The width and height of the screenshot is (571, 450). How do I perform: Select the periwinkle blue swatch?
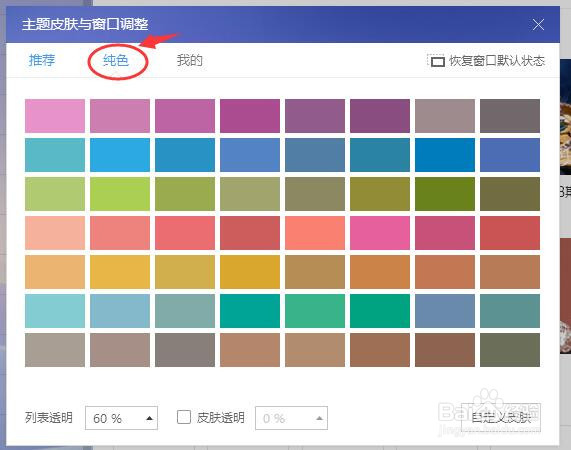(x=250, y=155)
